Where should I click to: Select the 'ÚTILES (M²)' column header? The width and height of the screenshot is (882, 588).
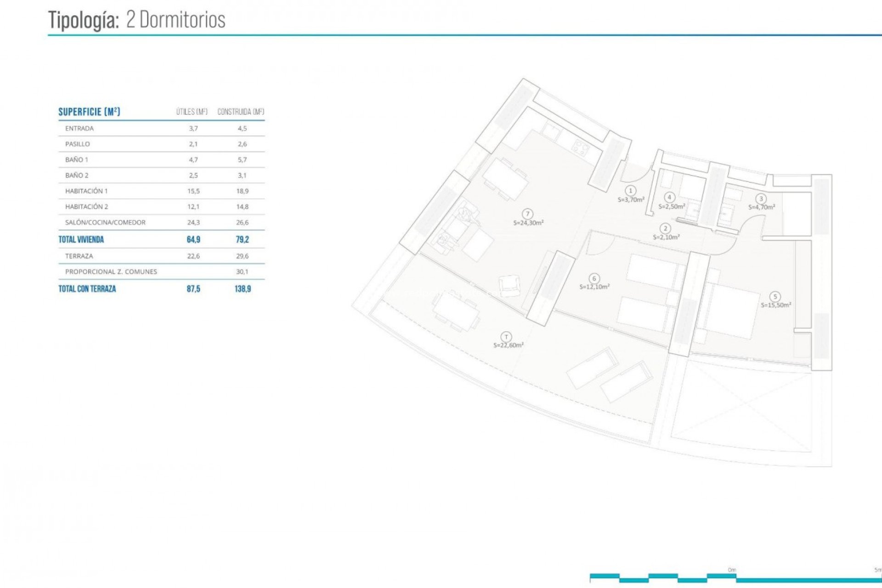(x=192, y=112)
